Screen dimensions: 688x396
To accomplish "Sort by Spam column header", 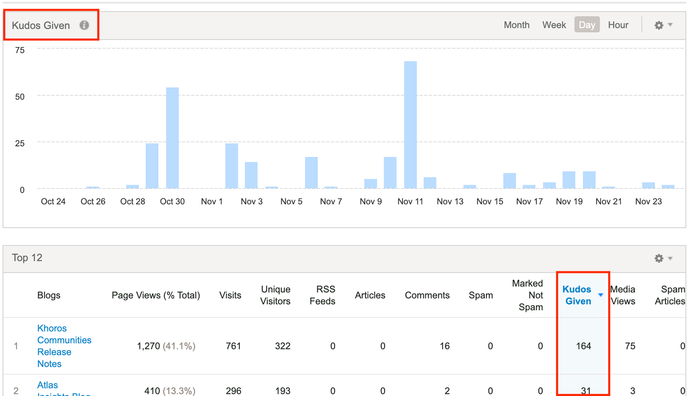I will coord(481,295).
